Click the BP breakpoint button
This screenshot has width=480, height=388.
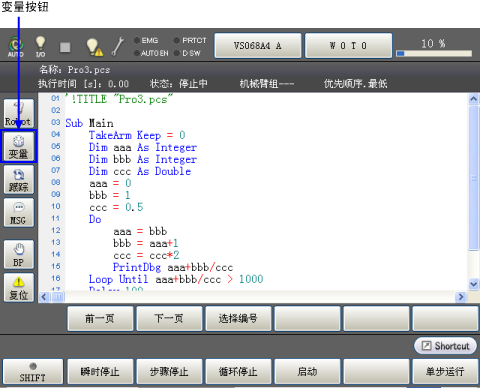coord(19,254)
